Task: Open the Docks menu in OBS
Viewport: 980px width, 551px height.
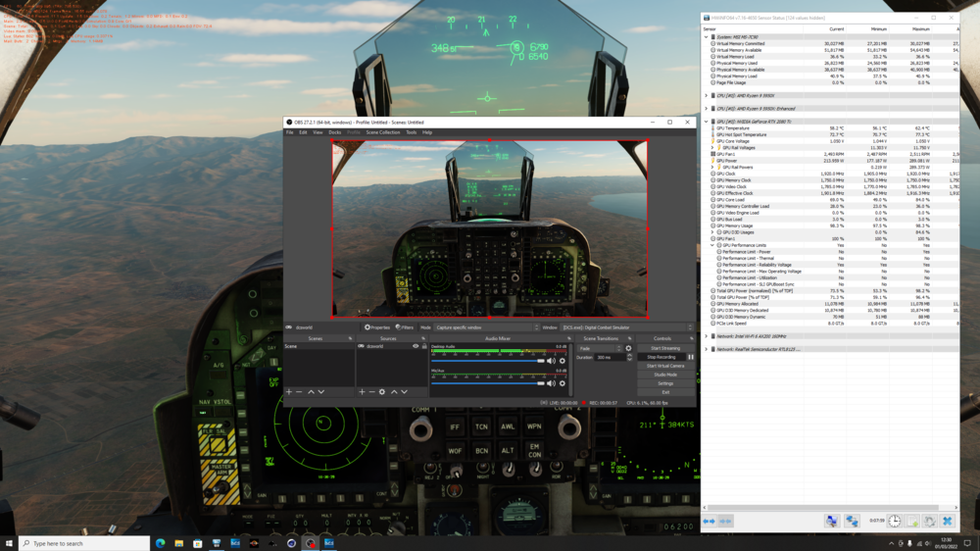Action: pos(334,132)
